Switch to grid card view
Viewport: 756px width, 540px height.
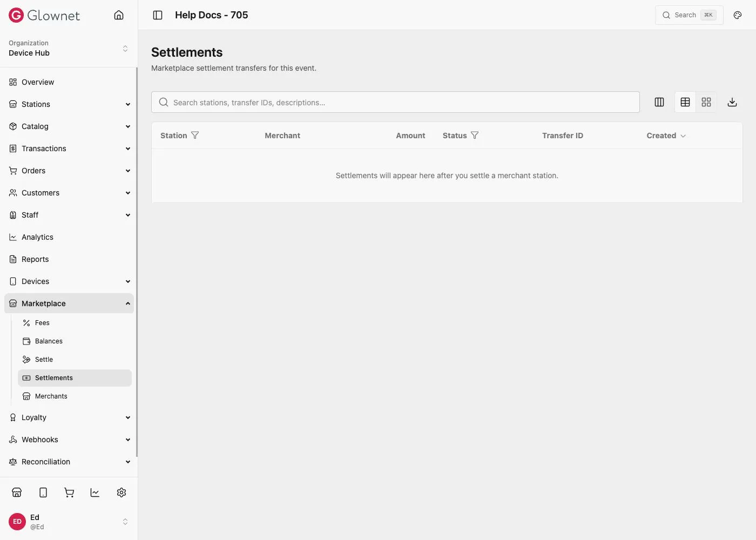point(706,102)
